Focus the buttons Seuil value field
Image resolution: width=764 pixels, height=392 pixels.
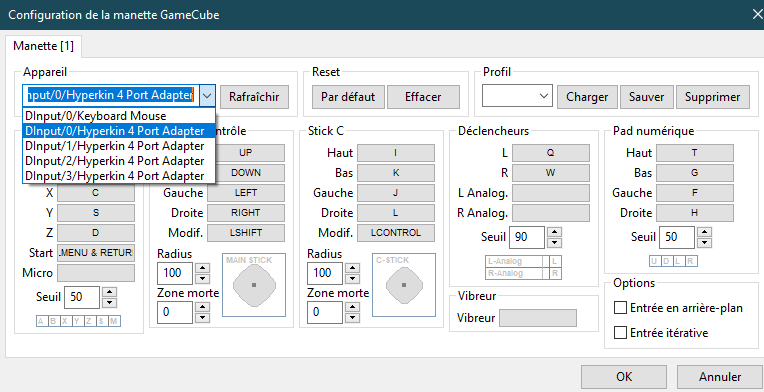(82, 298)
